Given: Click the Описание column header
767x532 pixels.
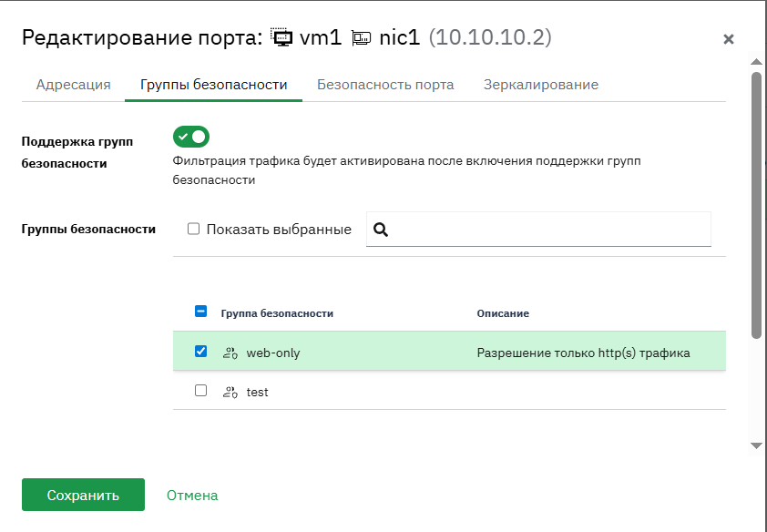Looking at the screenshot, I should pos(503,313).
